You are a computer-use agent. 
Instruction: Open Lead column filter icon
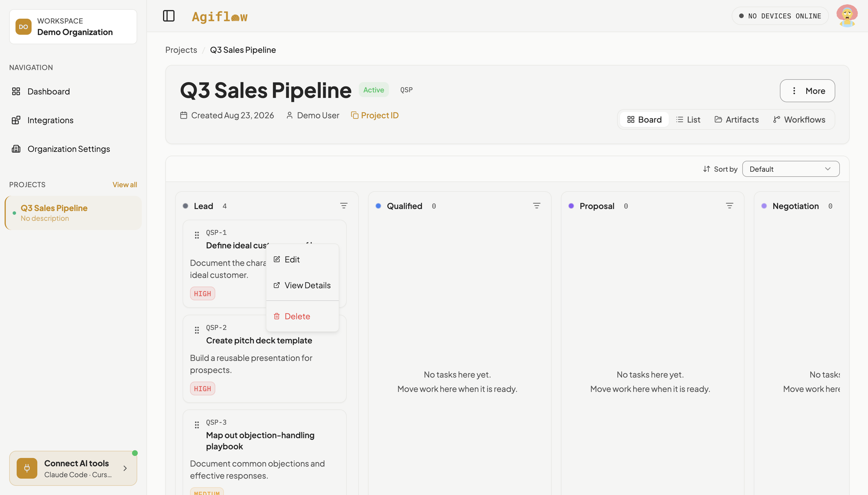[344, 206]
